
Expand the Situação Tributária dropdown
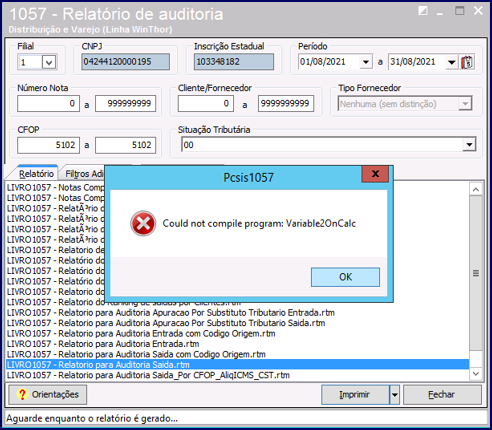469,145
